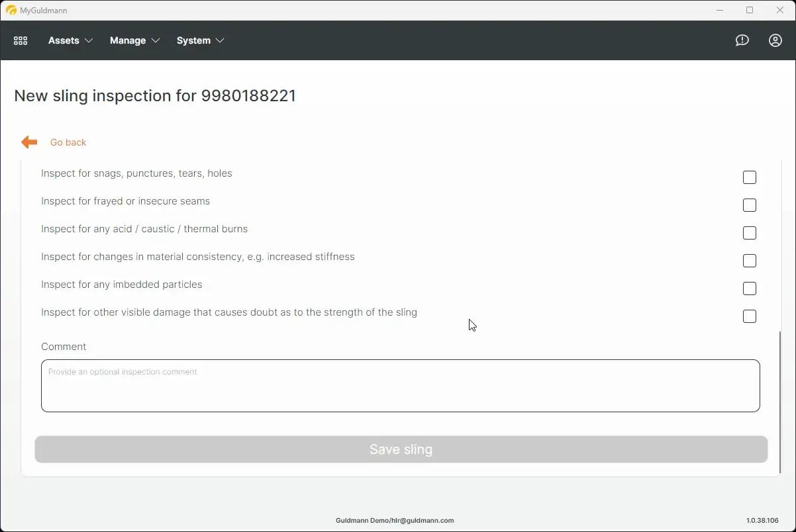
Task: Click the Save sling button
Action: point(401,449)
